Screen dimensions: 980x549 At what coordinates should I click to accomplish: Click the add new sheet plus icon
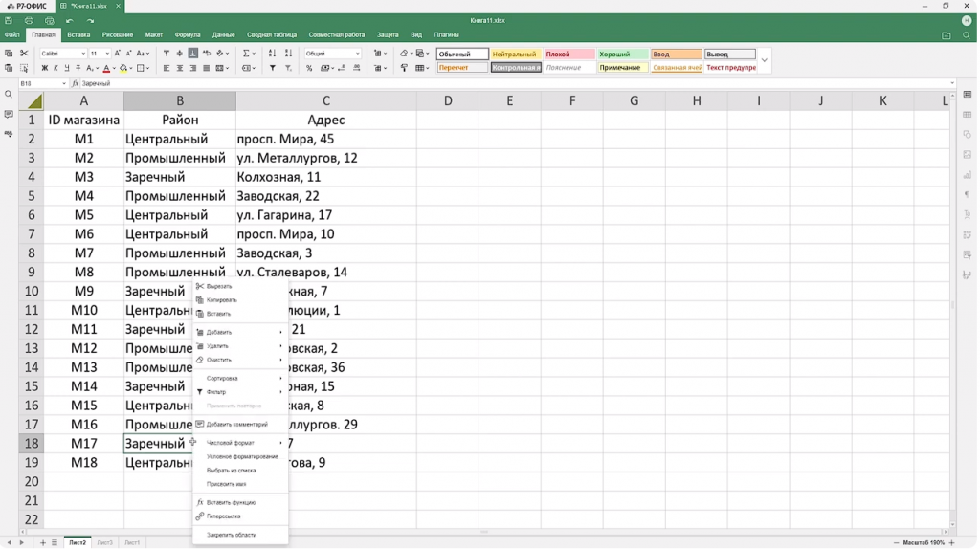click(x=43, y=542)
